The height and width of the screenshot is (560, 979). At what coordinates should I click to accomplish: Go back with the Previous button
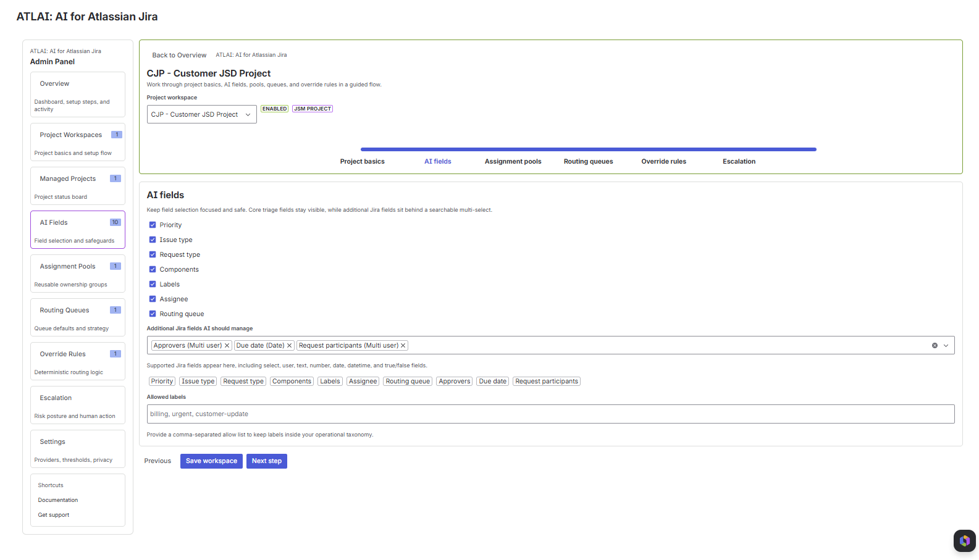pos(158,461)
